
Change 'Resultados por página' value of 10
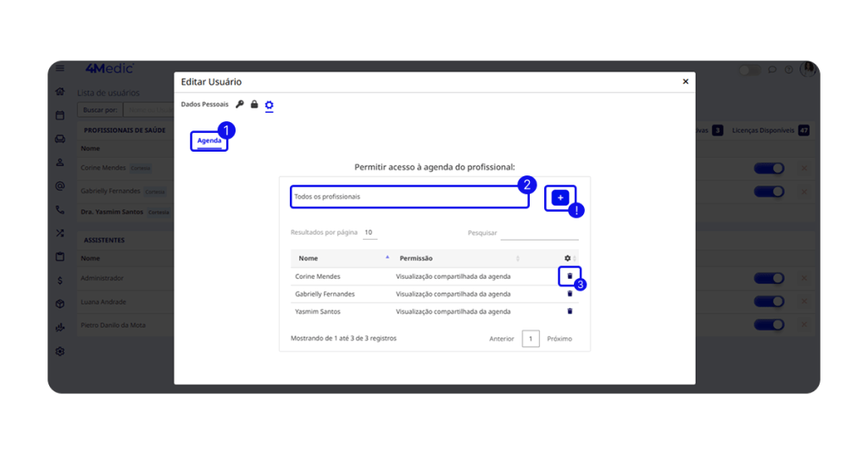click(x=370, y=232)
